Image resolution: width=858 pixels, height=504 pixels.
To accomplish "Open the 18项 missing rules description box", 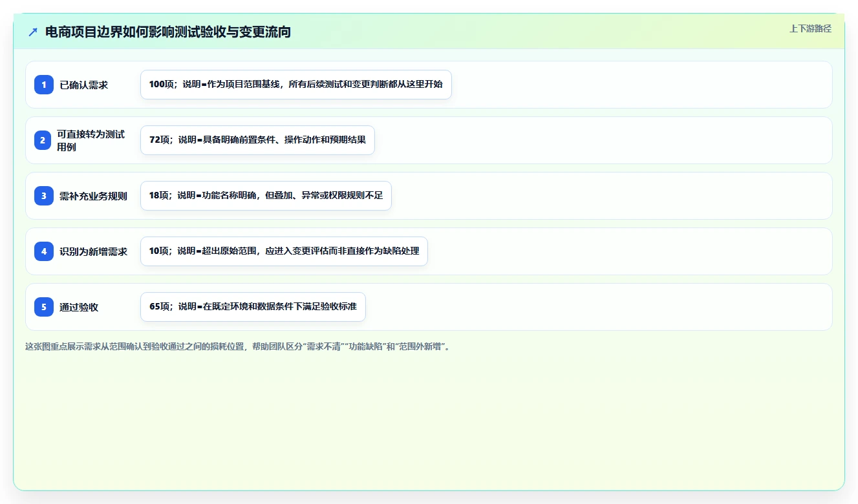I will [x=266, y=196].
